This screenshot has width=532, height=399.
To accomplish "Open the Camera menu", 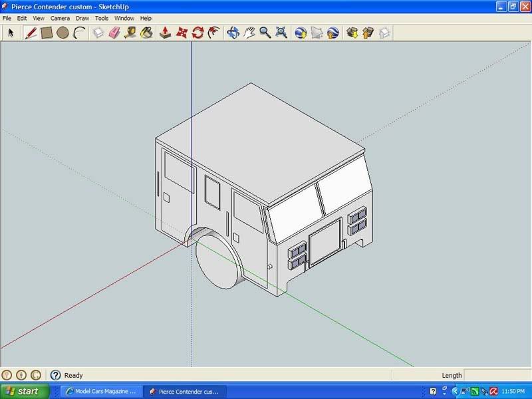I will point(60,18).
